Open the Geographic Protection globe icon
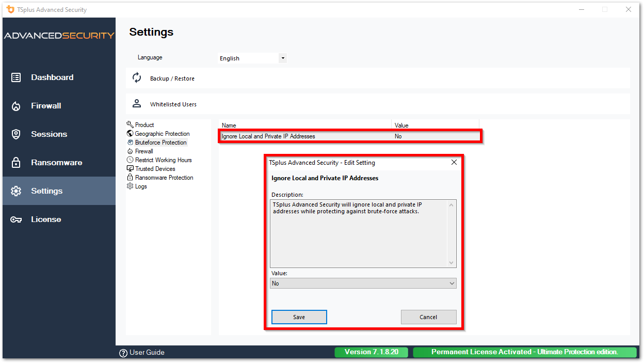Viewport: 644px width, 363px height. 130,133
